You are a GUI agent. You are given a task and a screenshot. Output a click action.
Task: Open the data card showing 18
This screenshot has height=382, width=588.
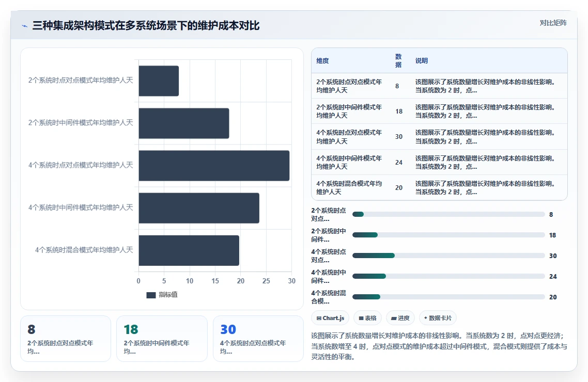tap(162, 339)
